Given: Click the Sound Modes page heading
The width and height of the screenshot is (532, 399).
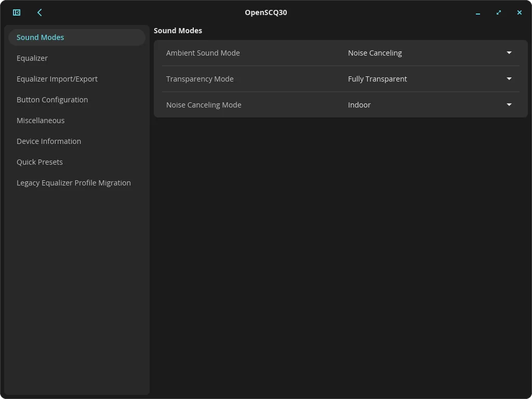Looking at the screenshot, I should coord(178,31).
